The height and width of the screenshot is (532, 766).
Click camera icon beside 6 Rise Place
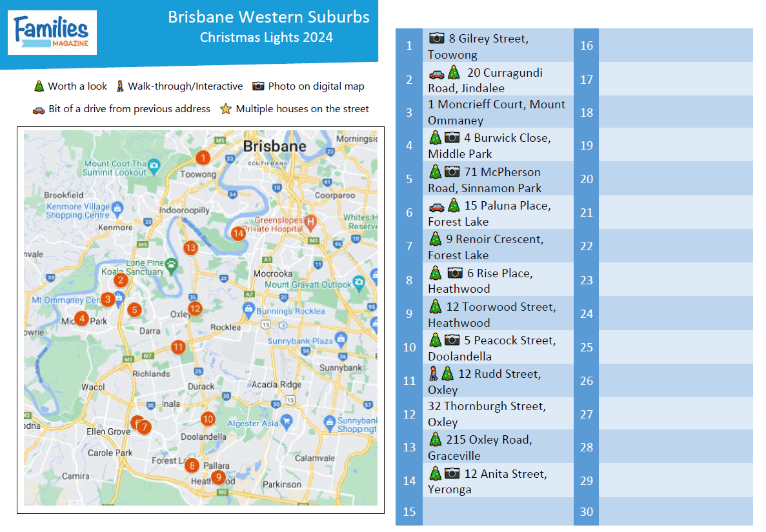click(455, 273)
